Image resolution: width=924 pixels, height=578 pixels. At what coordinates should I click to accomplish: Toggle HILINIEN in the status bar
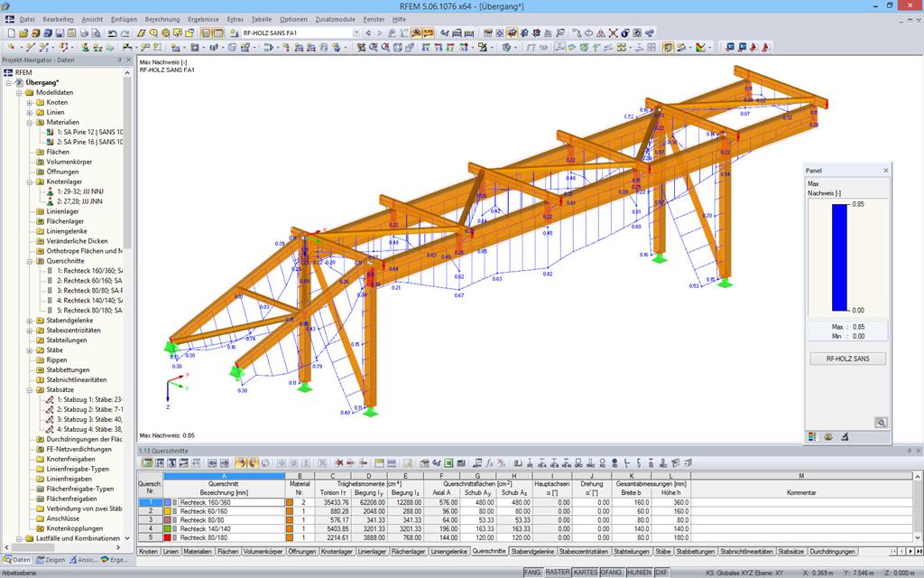pos(639,572)
